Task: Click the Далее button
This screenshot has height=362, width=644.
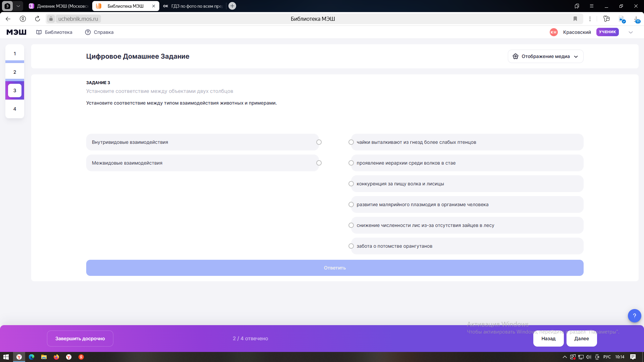Action: 582,339
